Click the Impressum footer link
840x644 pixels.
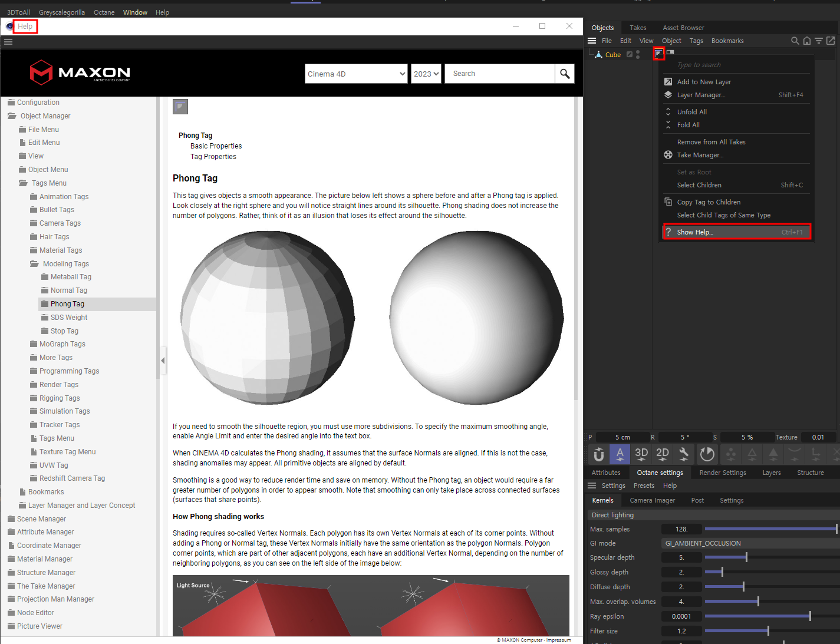click(558, 640)
